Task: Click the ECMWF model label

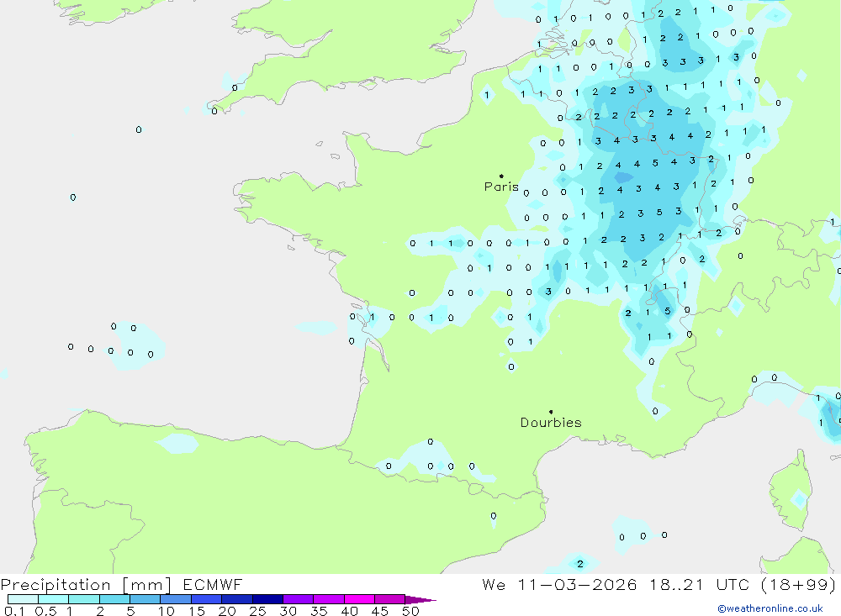Action: 213,585
